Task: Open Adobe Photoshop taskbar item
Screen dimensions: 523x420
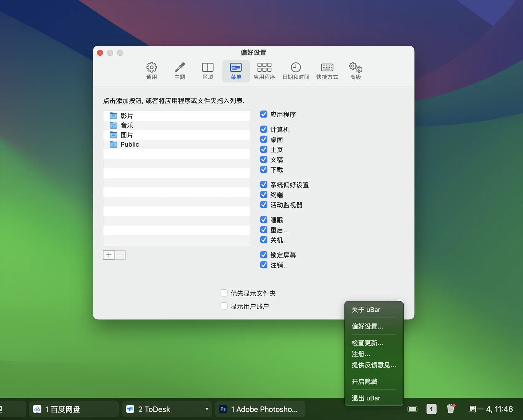Action: tap(260, 409)
